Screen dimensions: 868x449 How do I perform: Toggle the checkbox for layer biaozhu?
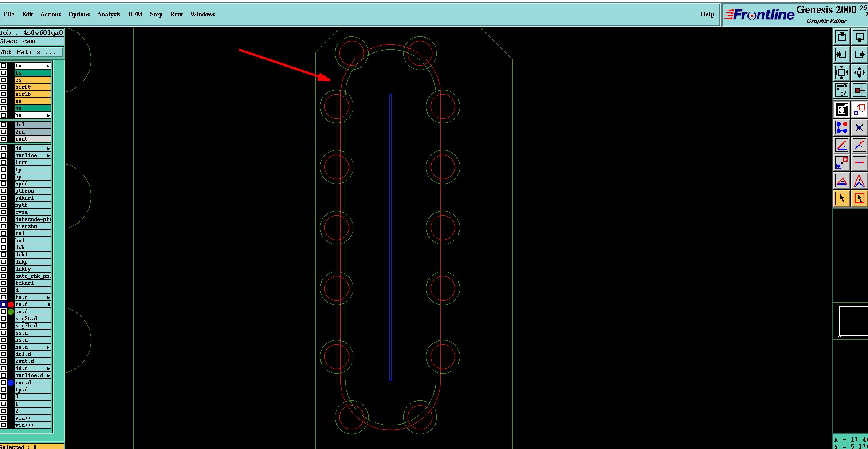click(x=4, y=226)
